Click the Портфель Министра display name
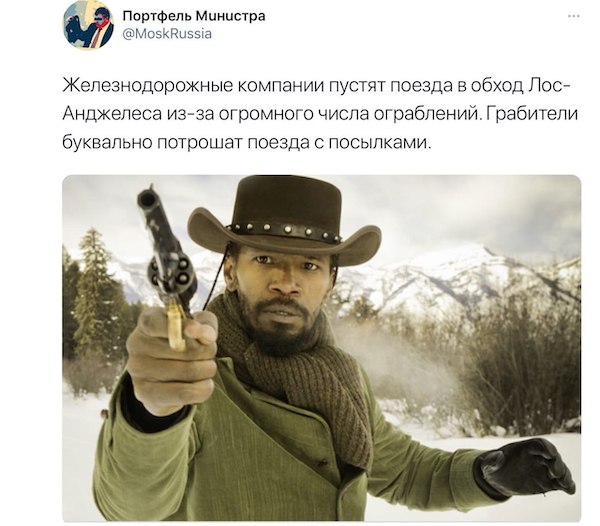This screenshot has height=526, width=600. point(194,16)
